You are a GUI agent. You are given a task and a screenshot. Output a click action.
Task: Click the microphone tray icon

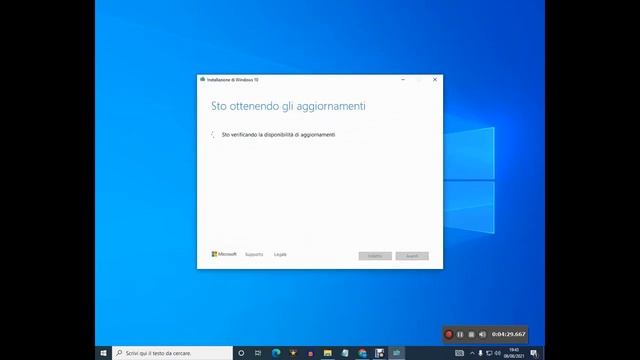pos(480,353)
